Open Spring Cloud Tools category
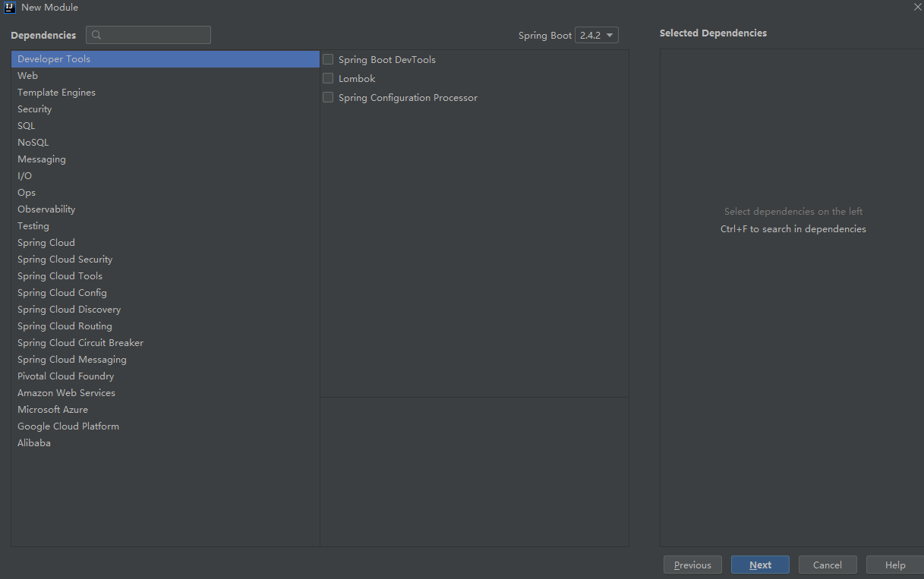 (166, 276)
